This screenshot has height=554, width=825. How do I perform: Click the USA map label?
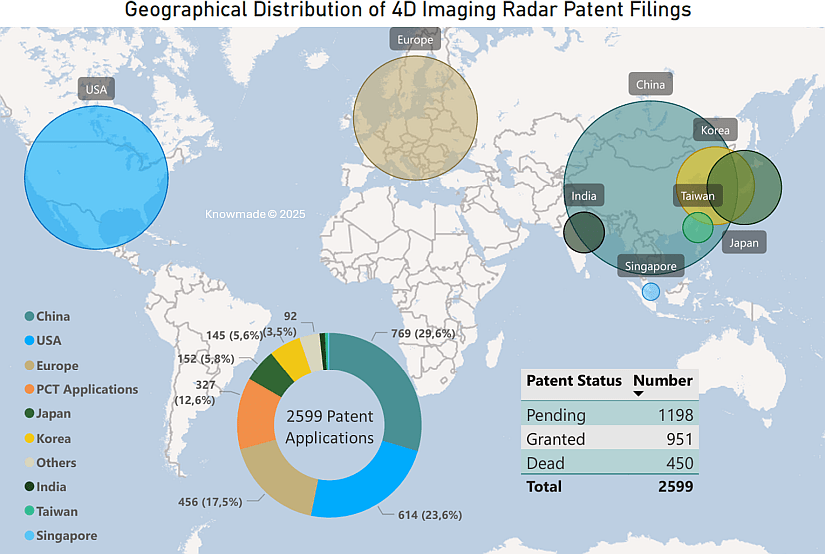pos(96,89)
